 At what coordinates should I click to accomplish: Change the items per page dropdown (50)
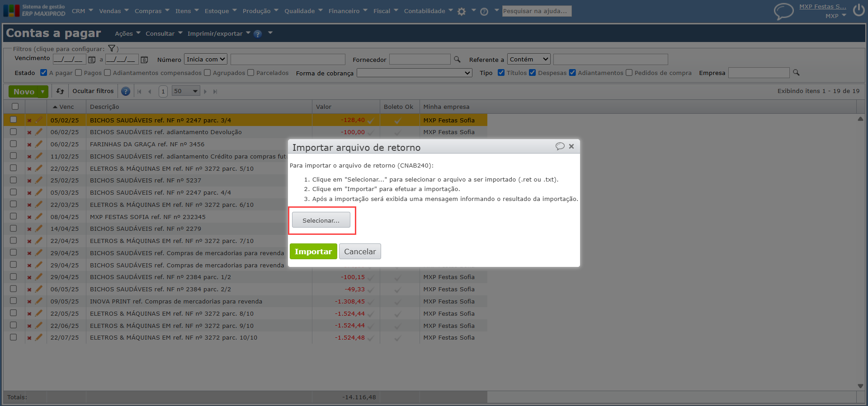point(186,91)
